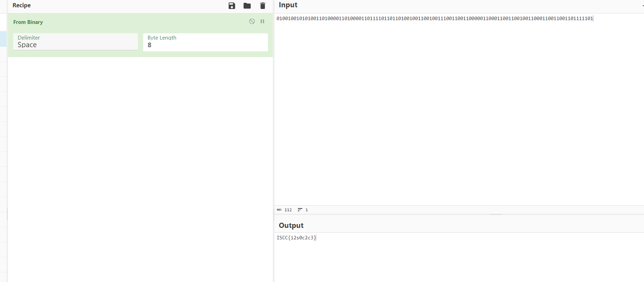The width and height of the screenshot is (644, 282).
Task: Click the ISCC{i2s0c2c3} output text
Action: [x=296, y=238]
